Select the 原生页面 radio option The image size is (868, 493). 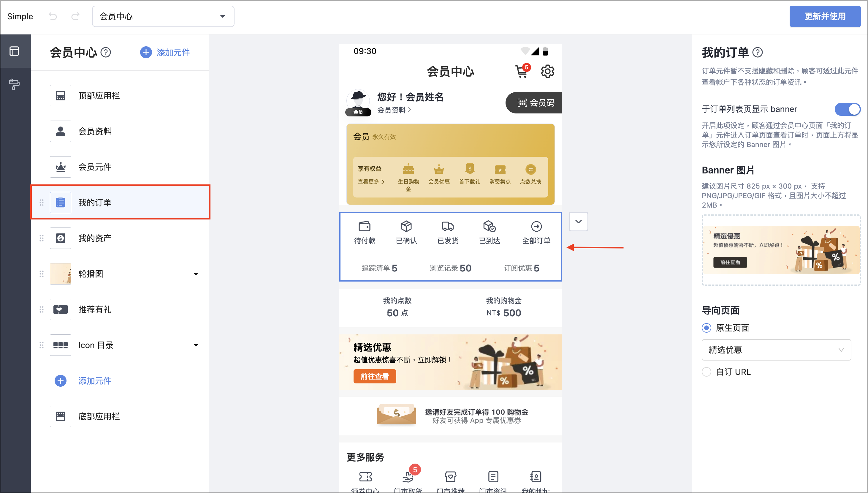(706, 328)
